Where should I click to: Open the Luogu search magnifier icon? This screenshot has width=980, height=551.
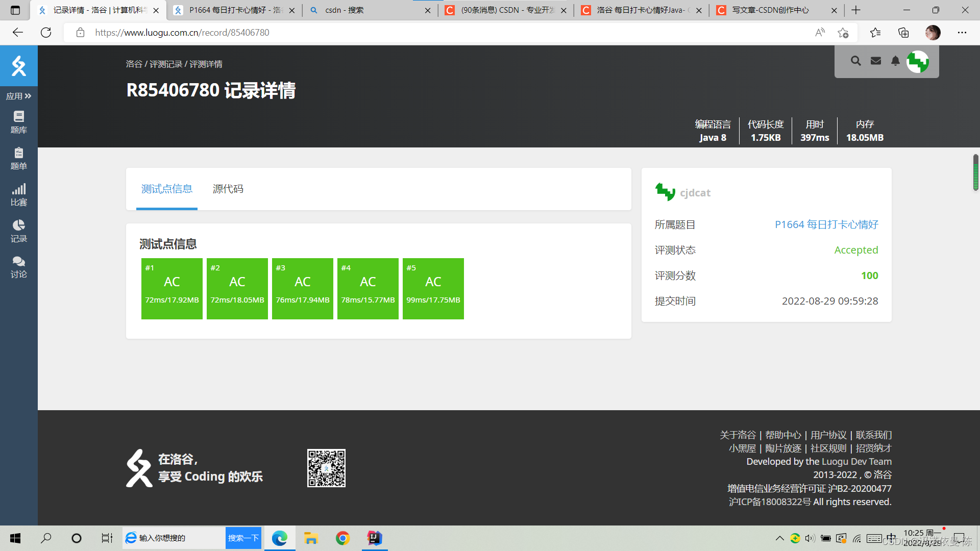856,61
